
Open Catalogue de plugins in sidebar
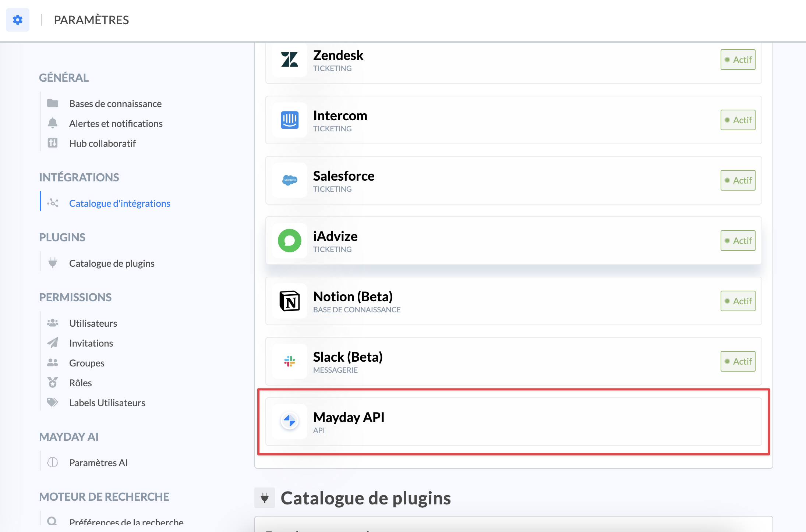[x=112, y=263]
